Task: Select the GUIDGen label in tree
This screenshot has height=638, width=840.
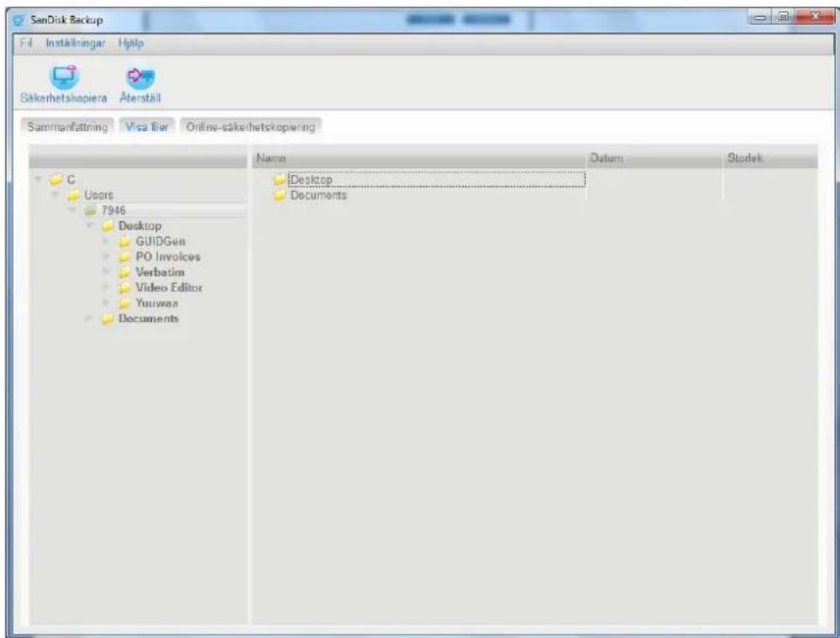Action: [160, 241]
